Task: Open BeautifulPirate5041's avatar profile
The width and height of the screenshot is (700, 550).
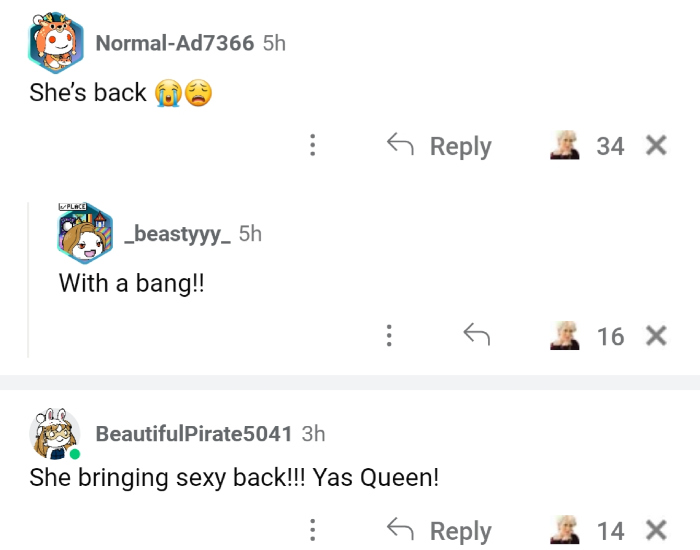Action: pyautogui.click(x=55, y=434)
